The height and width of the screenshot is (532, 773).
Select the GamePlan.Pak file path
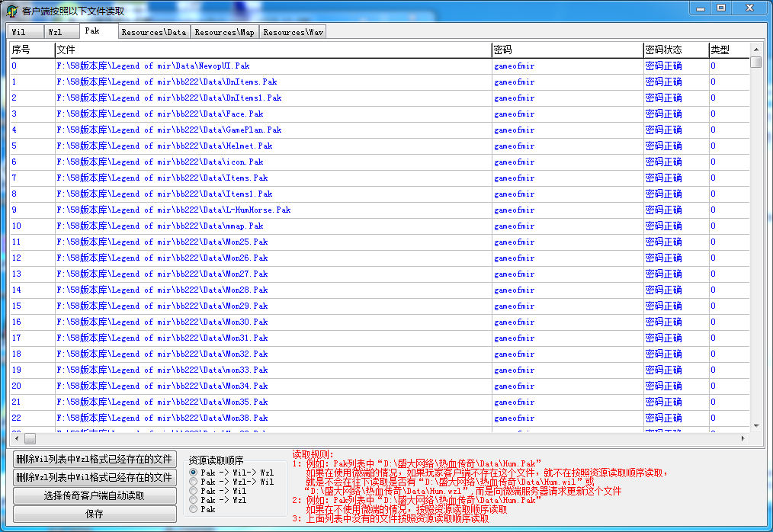[x=169, y=130]
